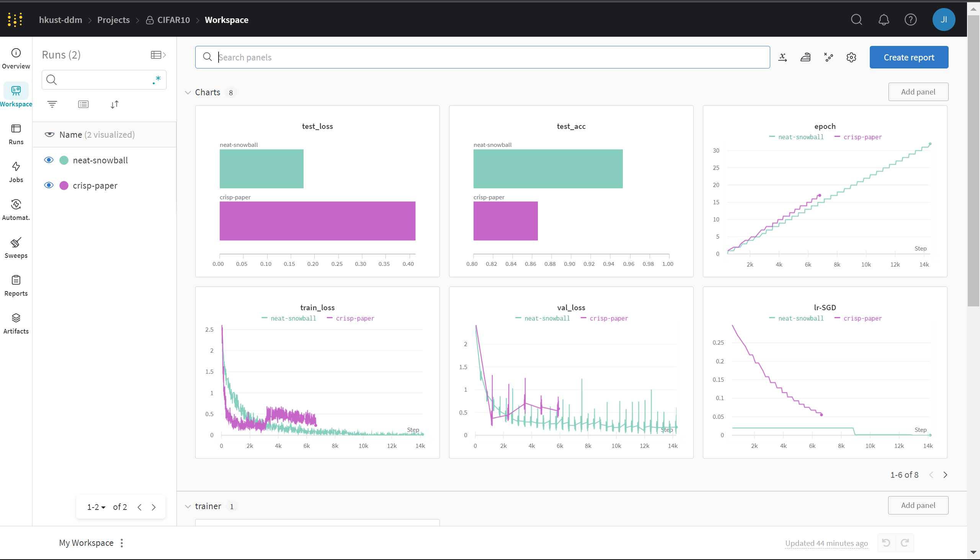Click the Workspace breadcrumb

click(x=226, y=20)
